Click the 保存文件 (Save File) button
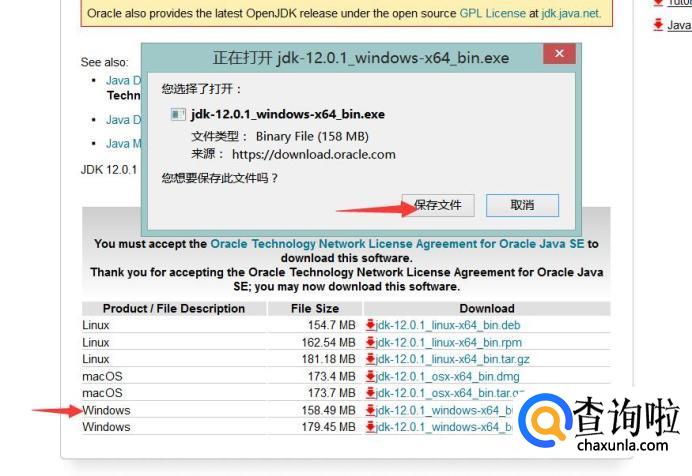 coord(438,205)
